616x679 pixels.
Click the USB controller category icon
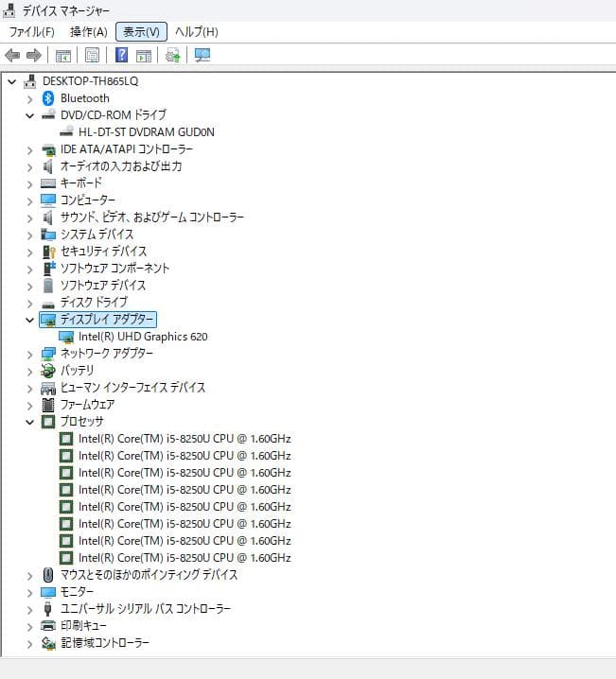pyautogui.click(x=48, y=609)
